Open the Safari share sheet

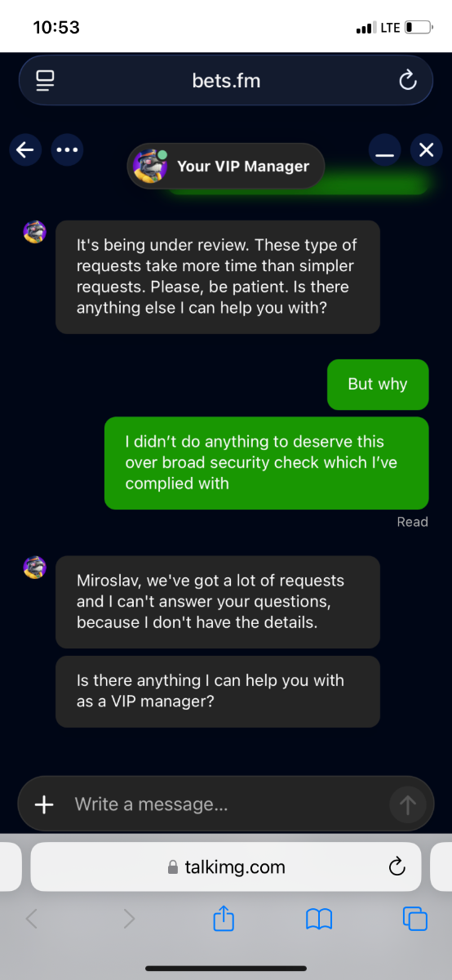[x=224, y=918]
